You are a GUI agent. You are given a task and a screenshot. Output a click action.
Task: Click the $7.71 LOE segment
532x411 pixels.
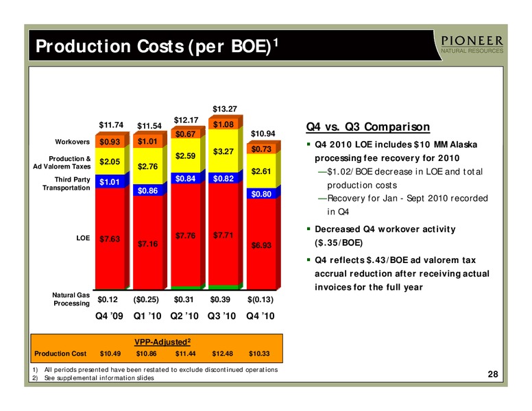click(223, 235)
